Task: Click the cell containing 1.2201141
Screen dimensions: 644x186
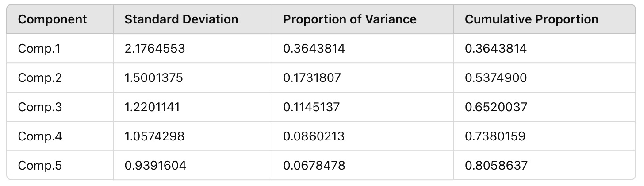Action: pos(152,107)
